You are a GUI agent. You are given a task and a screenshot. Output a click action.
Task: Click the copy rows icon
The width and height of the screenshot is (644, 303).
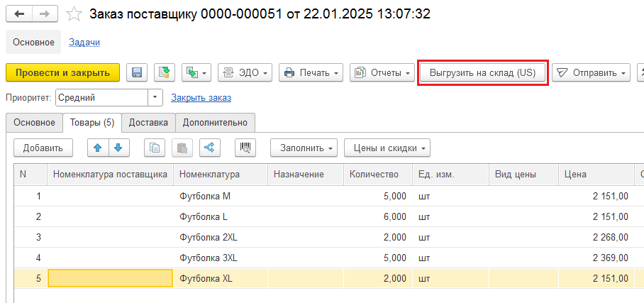pos(155,148)
